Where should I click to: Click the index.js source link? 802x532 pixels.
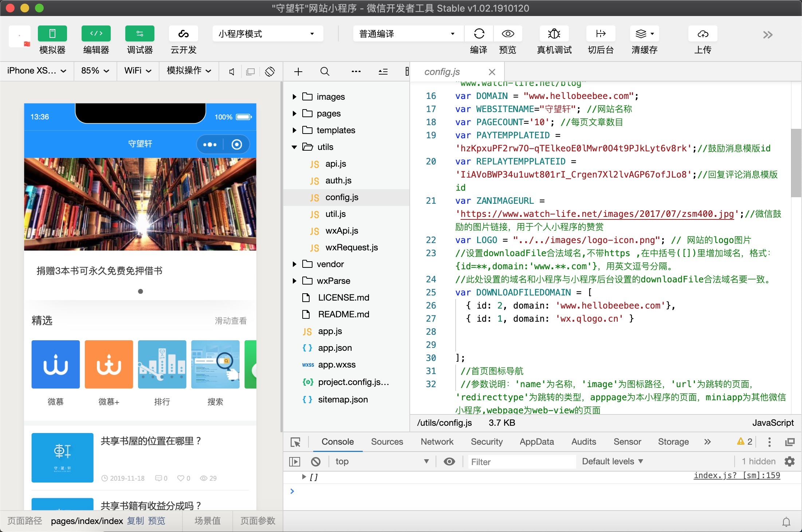736,475
